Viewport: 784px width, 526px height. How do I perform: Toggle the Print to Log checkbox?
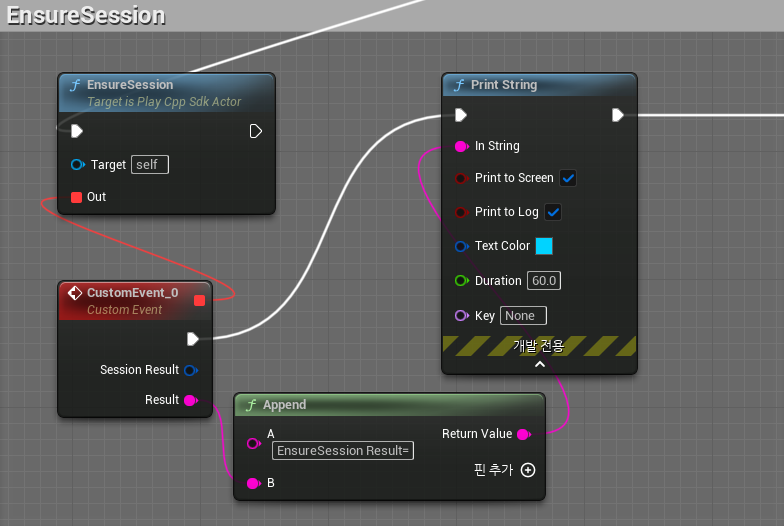pyautogui.click(x=553, y=212)
